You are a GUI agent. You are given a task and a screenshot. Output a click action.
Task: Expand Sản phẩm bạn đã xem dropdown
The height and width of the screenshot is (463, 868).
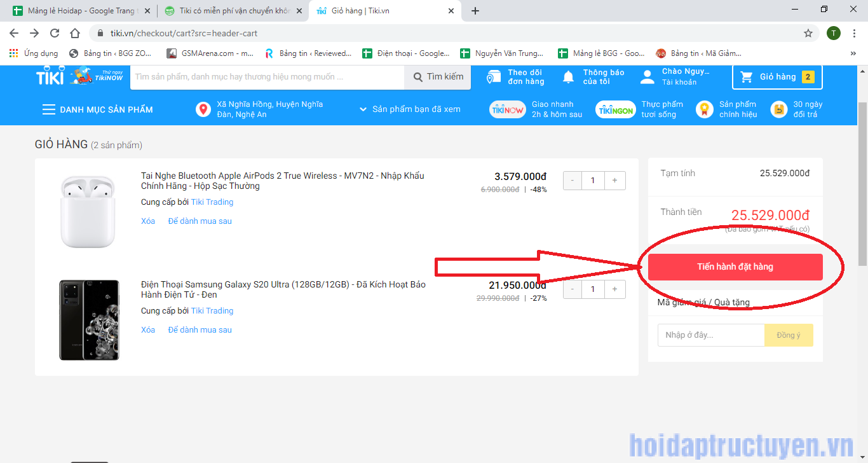(x=410, y=109)
